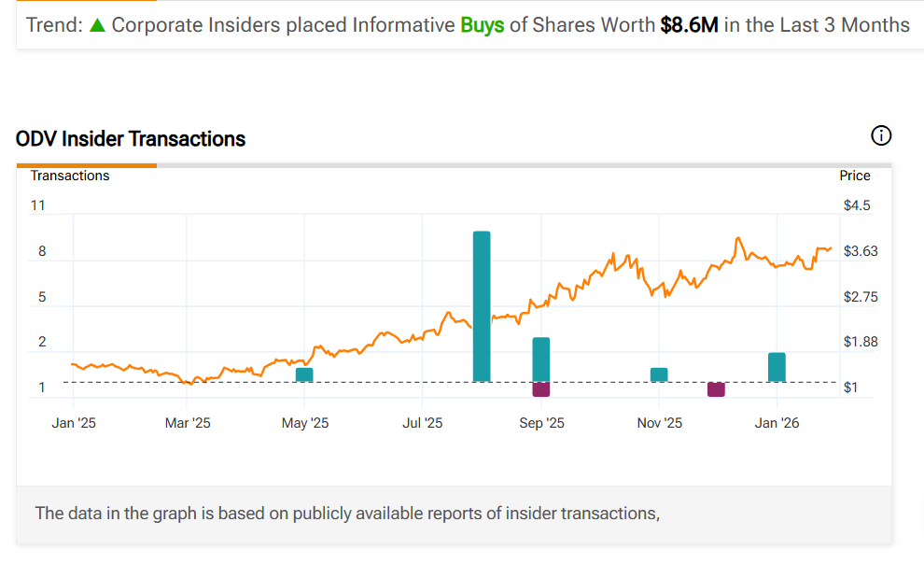Click the 'Transactions' axis label

tap(70, 176)
